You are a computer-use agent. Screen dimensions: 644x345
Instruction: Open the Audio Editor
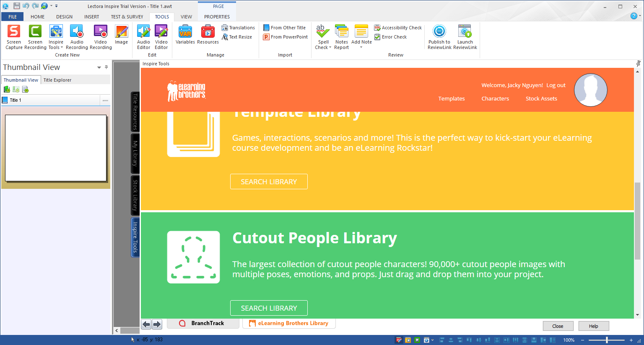pyautogui.click(x=143, y=36)
